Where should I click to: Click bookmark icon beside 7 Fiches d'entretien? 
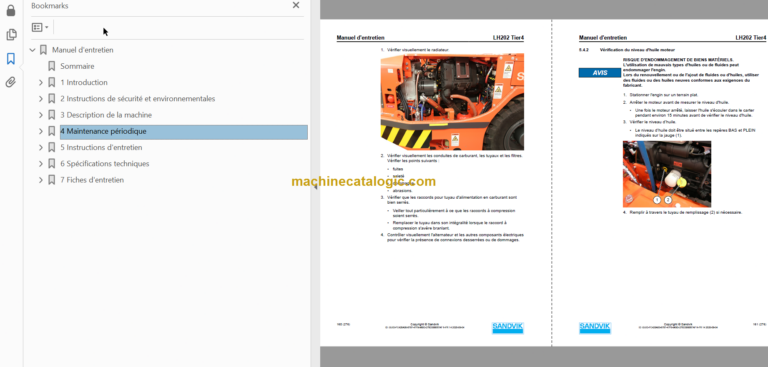[51, 179]
